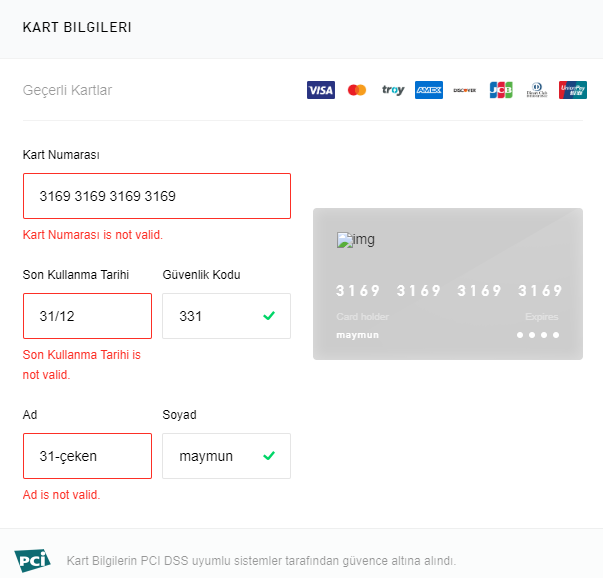This screenshot has height=578, width=603.
Task: Click the Son Kullanma Tarihi field
Action: tap(87, 316)
